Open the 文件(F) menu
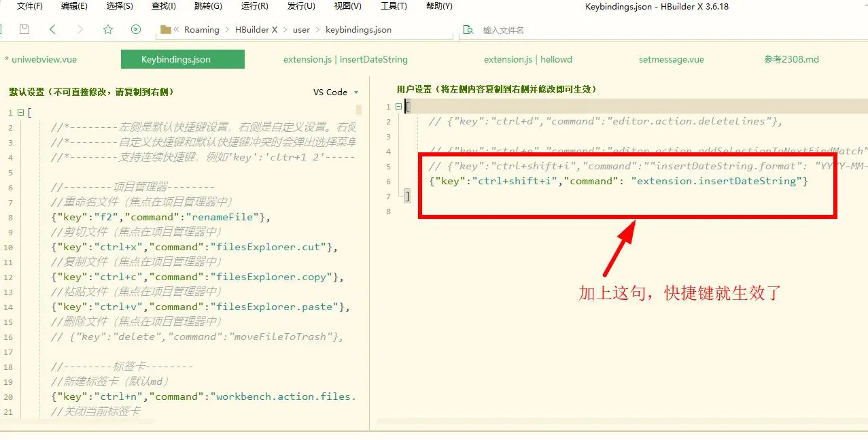 tap(30, 6)
